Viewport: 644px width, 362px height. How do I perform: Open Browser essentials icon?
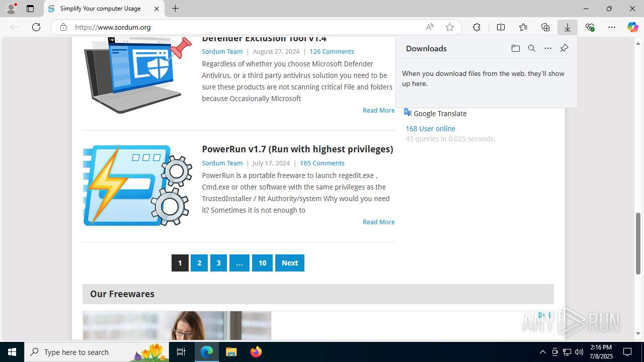[x=590, y=27]
